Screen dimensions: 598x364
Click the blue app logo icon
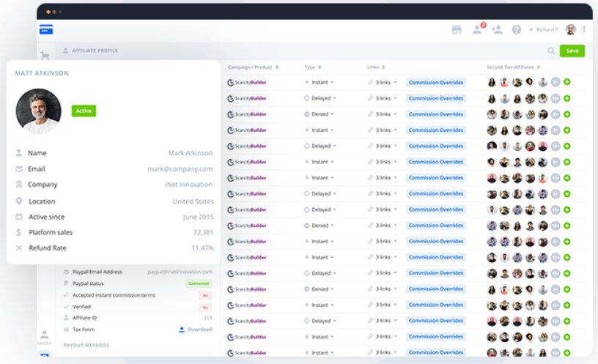[x=46, y=29]
